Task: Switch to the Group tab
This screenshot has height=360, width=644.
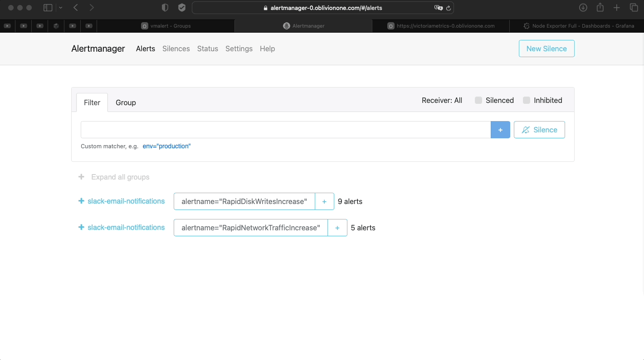Action: pos(126,102)
